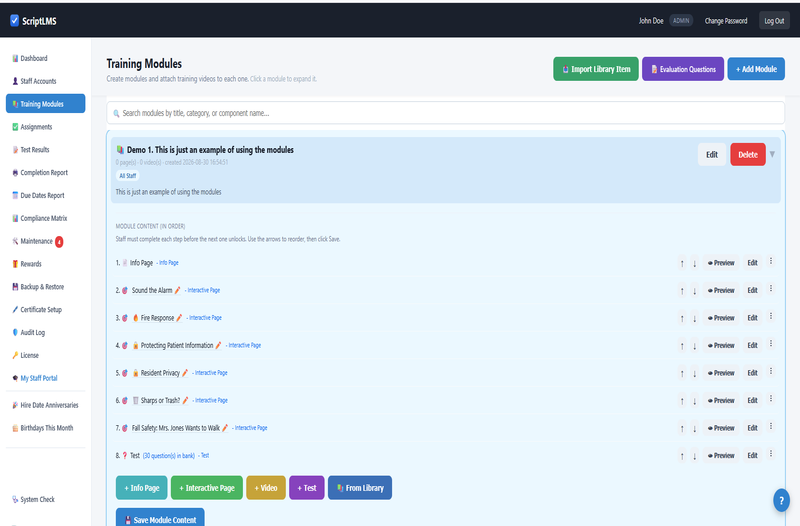The width and height of the screenshot is (800, 526).
Task: Open My Staff Portal link
Action: point(45,378)
